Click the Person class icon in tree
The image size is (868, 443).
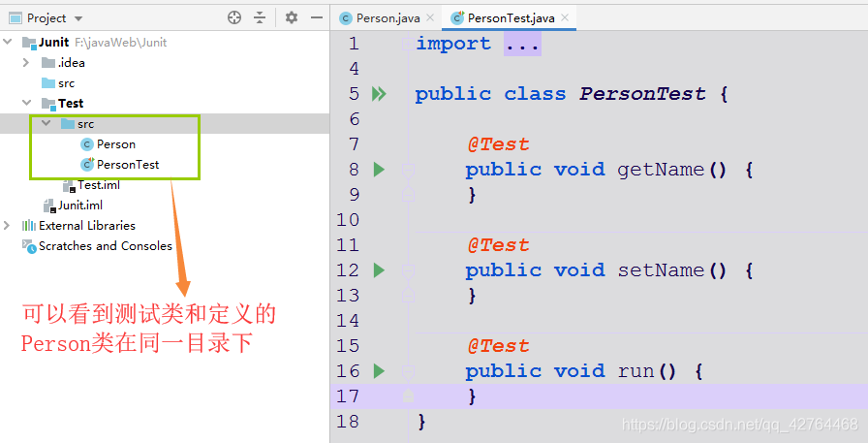[x=87, y=144]
